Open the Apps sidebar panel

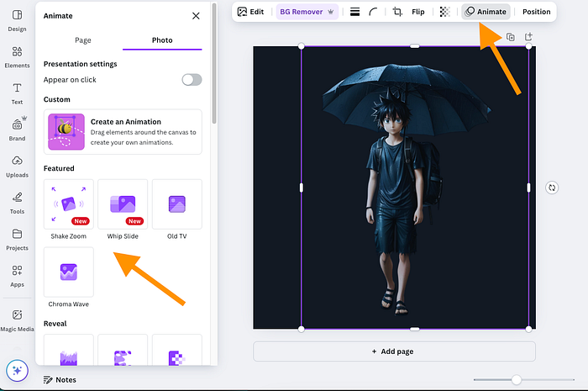coord(17,276)
